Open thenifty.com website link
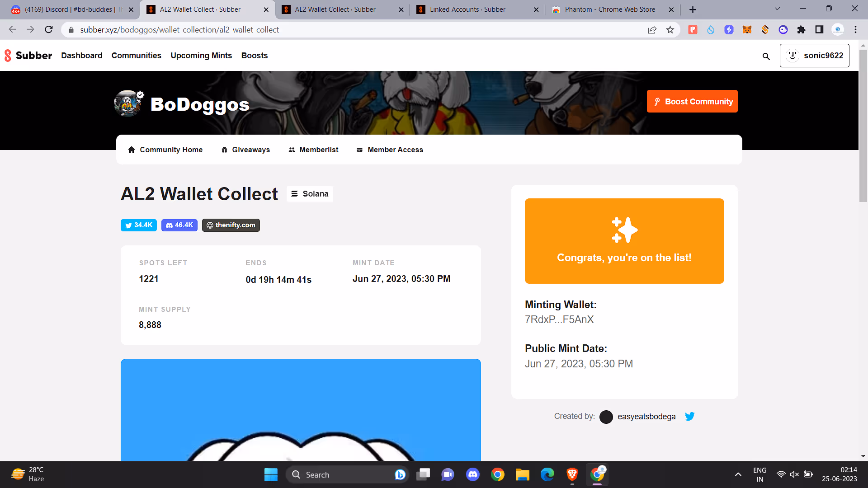Viewport: 868px width, 488px height. [231, 225]
